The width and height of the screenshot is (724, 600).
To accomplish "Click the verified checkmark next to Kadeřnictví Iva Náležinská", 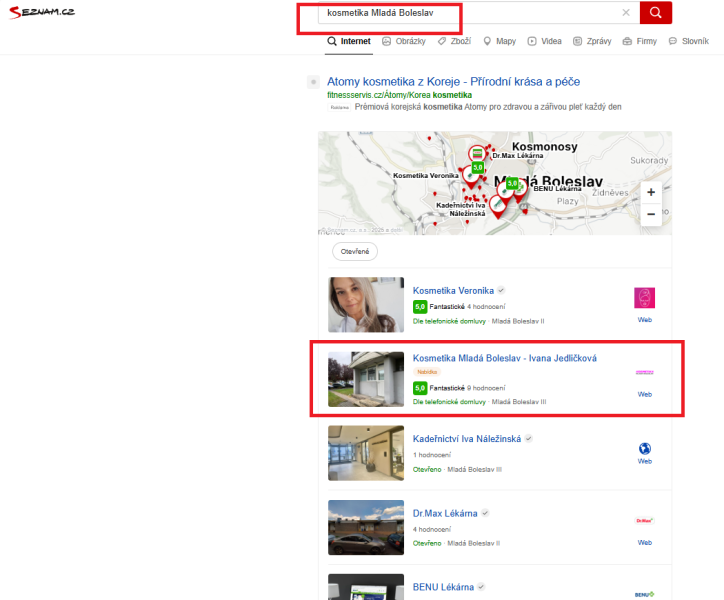I will tap(529, 439).
